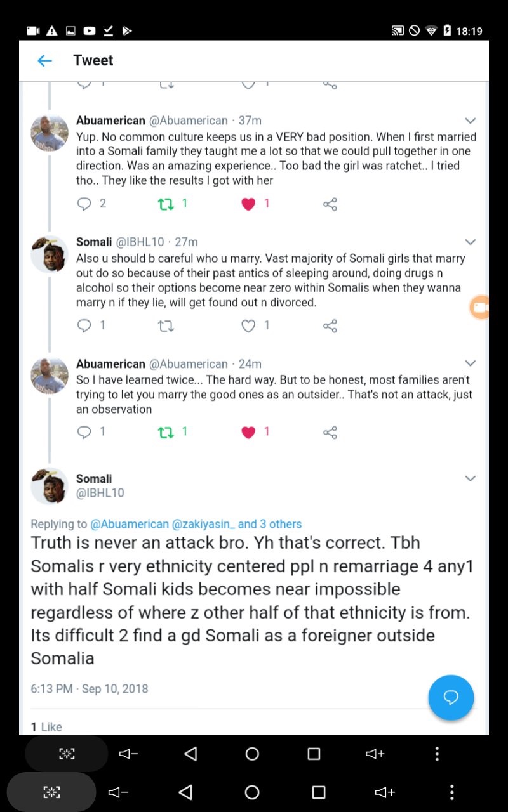
Task: Open the Android recent apps button
Action: click(314, 754)
